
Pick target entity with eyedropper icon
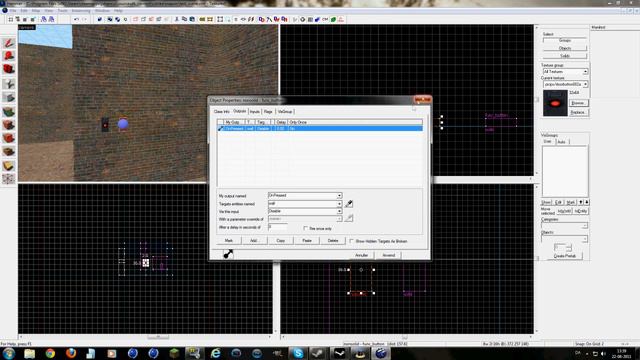[x=349, y=204]
